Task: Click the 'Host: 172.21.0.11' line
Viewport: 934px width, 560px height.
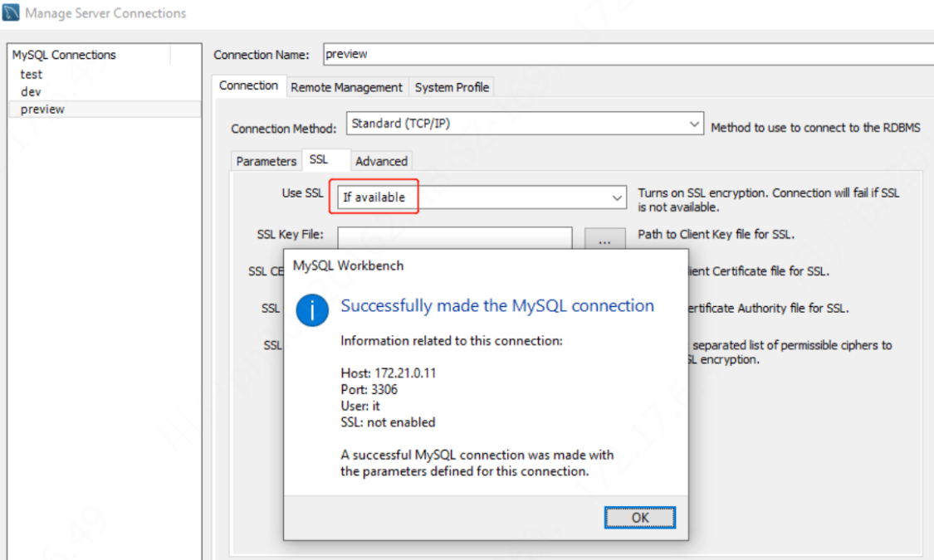Action: point(389,373)
